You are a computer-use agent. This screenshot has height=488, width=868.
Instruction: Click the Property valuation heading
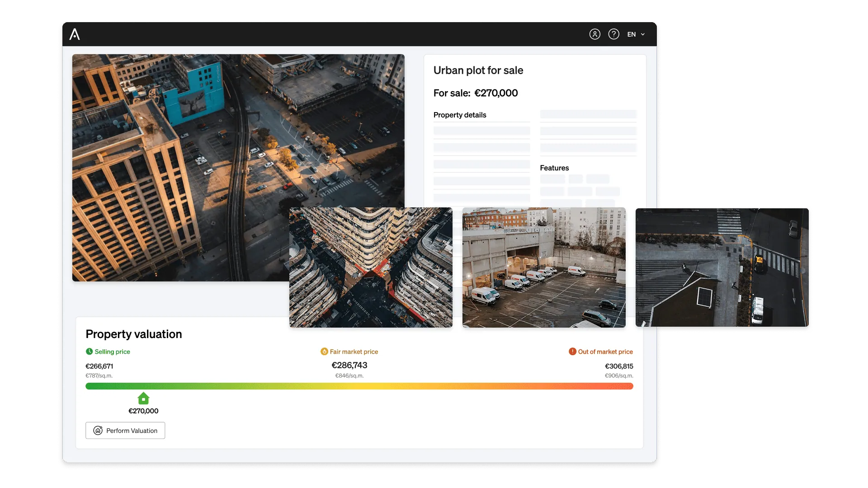[134, 334]
